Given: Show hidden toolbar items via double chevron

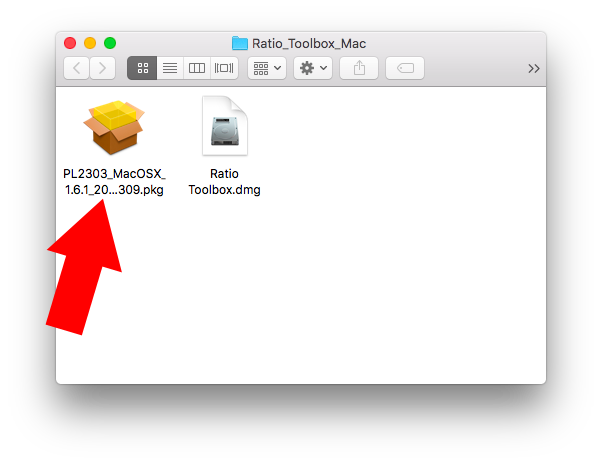Looking at the screenshot, I should click(x=534, y=69).
